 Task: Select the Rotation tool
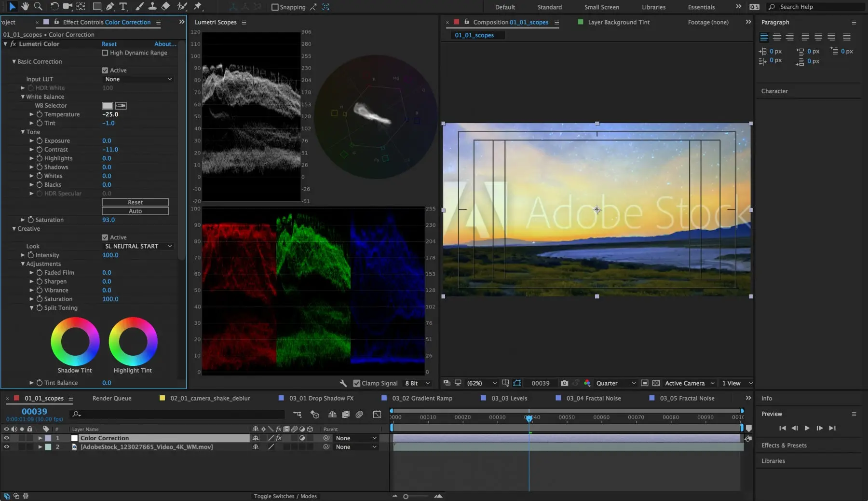click(x=54, y=7)
